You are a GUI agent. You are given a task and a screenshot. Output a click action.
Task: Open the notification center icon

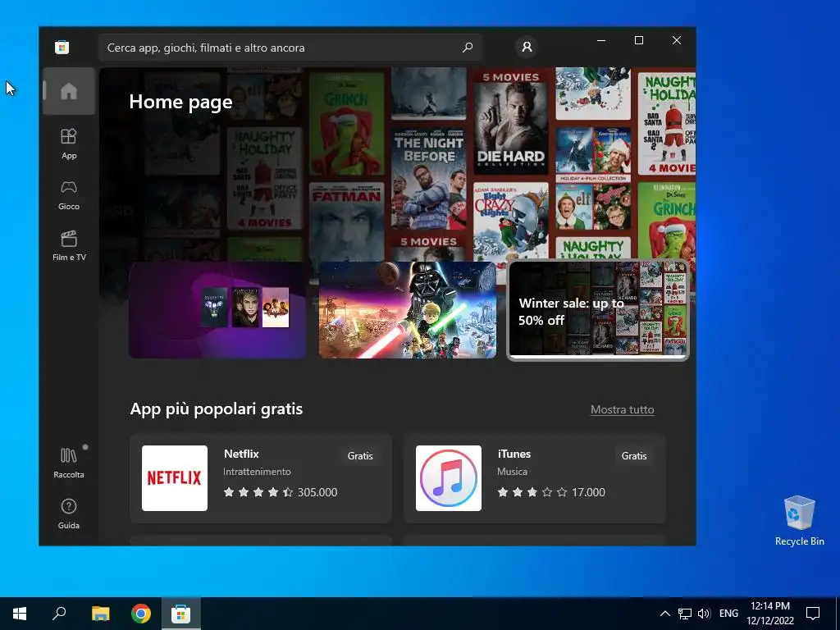coord(813,614)
